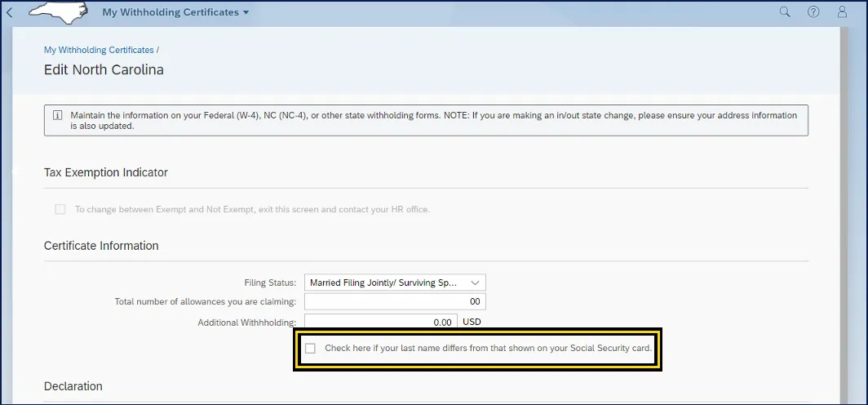The image size is (868, 405).
Task: Click the total allowances input field
Action: pos(395,302)
